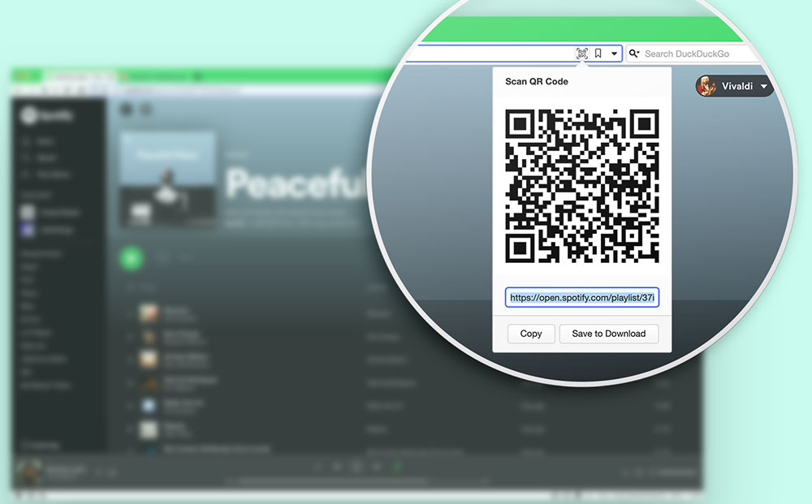Click the Vivaldi profile avatar
Viewport: 812px width, 504px height.
coord(707,86)
